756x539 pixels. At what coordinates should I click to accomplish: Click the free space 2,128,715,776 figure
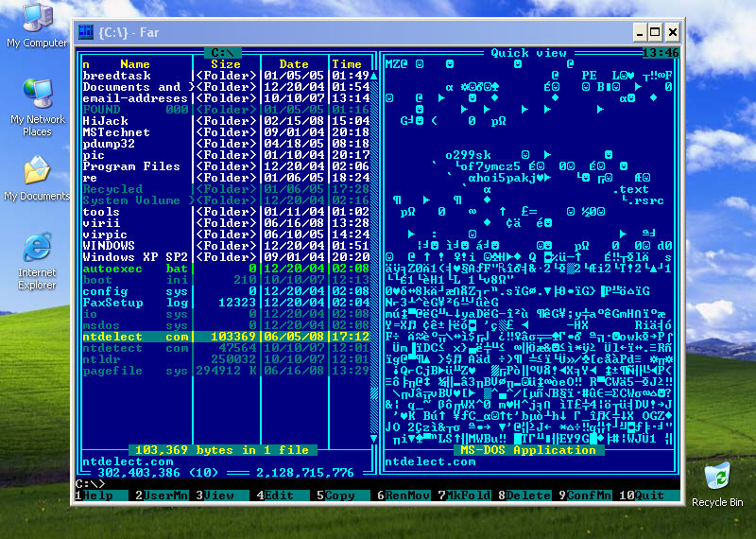[305, 473]
